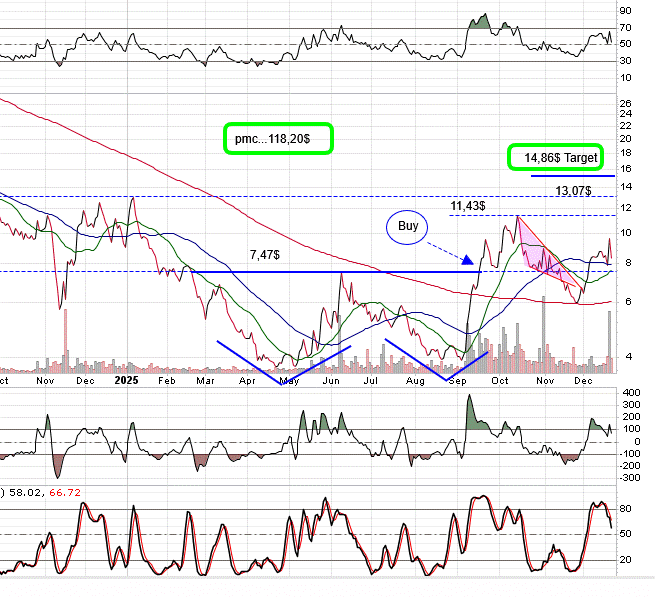Click the 26 price axis label

click(x=625, y=104)
